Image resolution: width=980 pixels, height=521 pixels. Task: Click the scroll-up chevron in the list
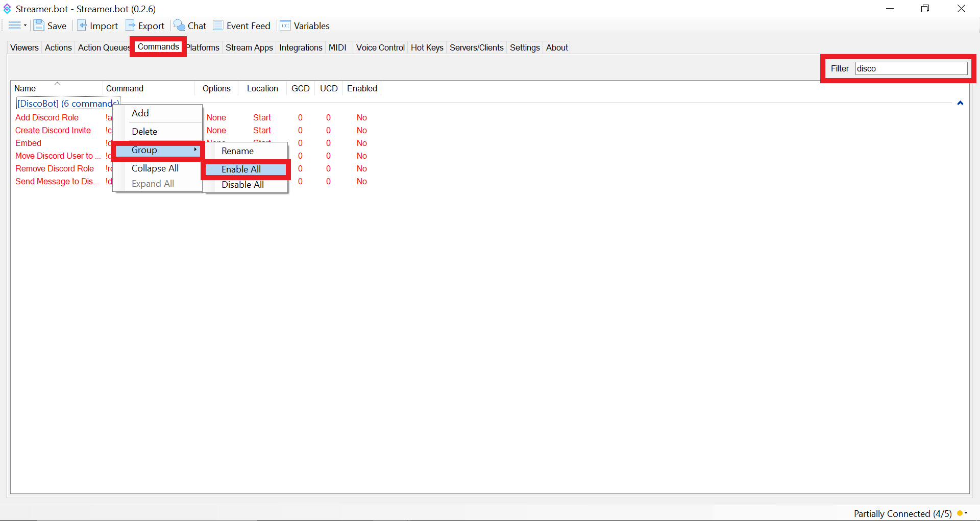click(961, 103)
